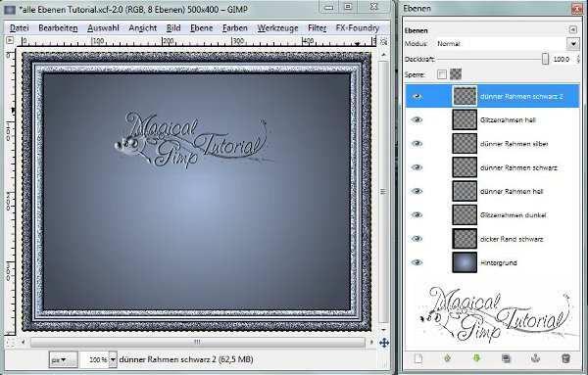Open the Auswahl menu
This screenshot has height=375, width=588.
click(x=103, y=28)
